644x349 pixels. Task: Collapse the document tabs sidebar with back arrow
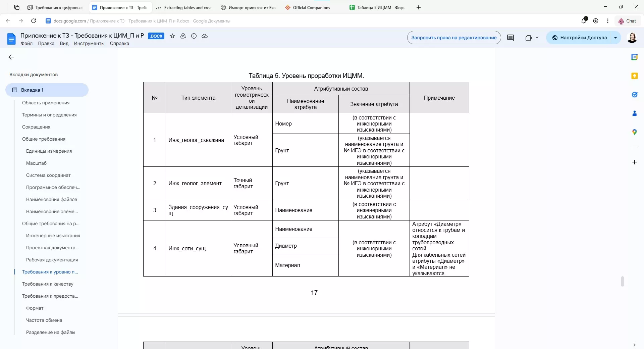tap(11, 57)
